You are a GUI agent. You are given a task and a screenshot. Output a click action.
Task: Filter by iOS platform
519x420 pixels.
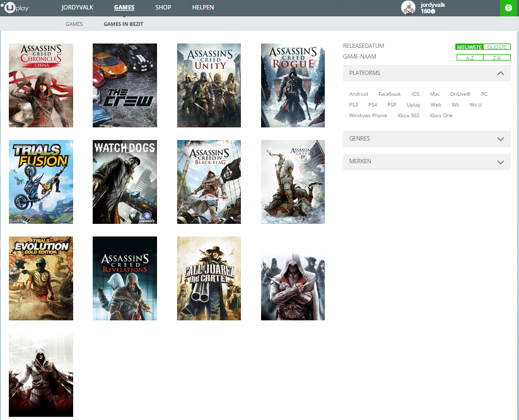click(416, 94)
